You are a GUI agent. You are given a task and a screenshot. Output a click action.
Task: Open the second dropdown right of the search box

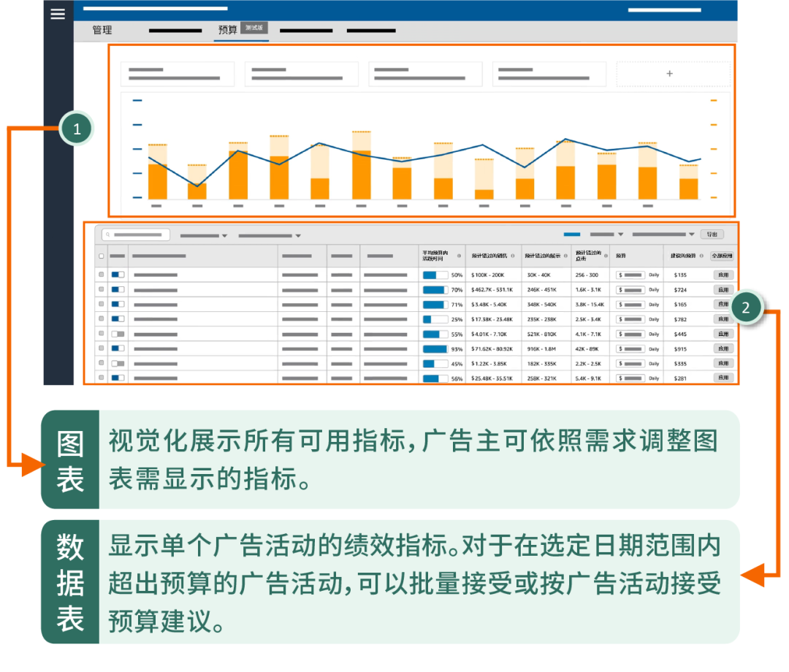pyautogui.click(x=270, y=235)
